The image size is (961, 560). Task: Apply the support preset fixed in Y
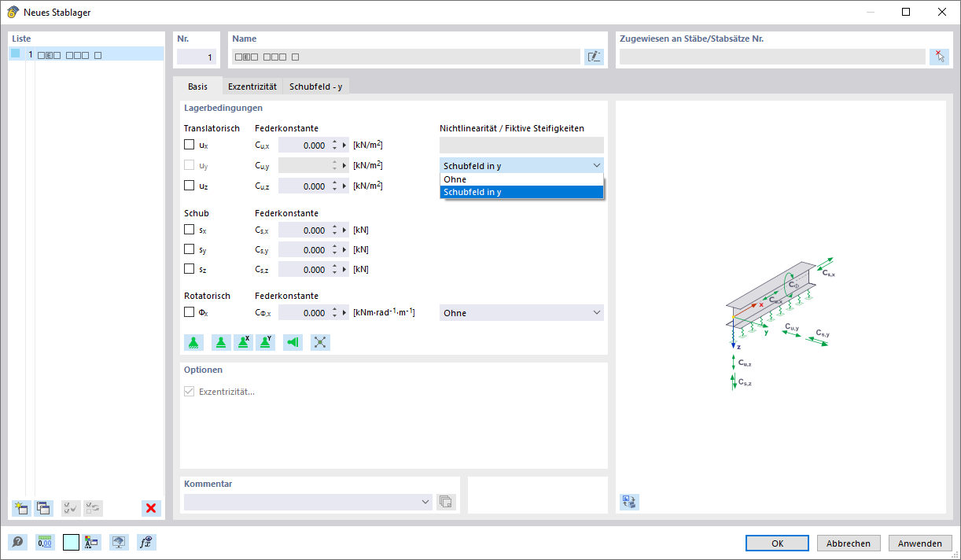[x=265, y=342]
